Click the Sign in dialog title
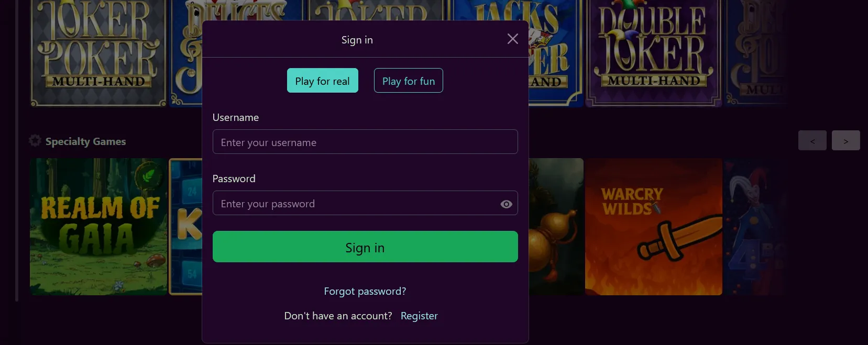 [x=357, y=39]
